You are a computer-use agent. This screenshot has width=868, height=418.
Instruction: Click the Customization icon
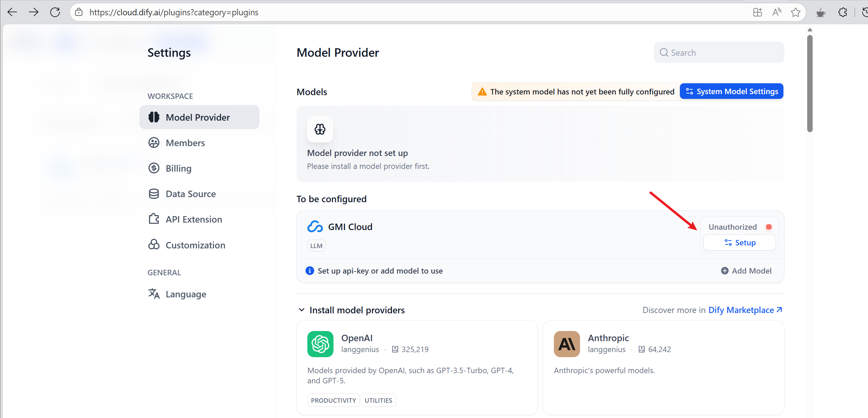154,244
